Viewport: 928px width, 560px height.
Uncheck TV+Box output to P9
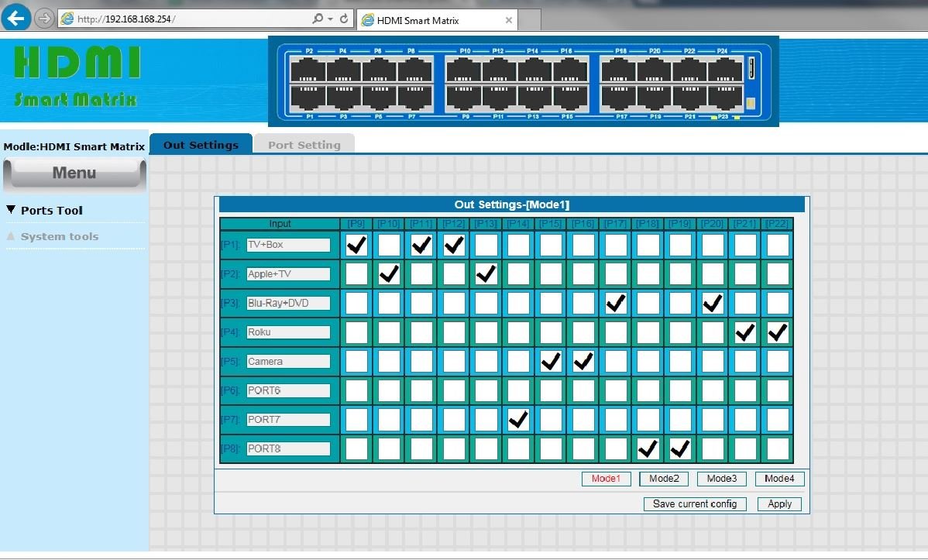[x=356, y=246]
